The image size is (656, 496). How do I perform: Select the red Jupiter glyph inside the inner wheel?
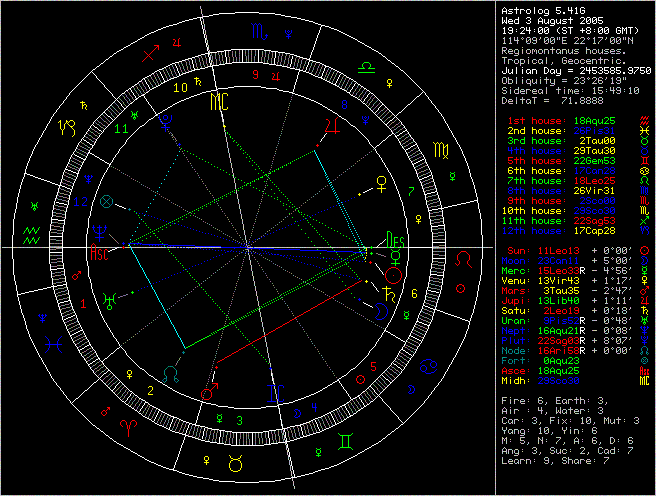(331, 124)
